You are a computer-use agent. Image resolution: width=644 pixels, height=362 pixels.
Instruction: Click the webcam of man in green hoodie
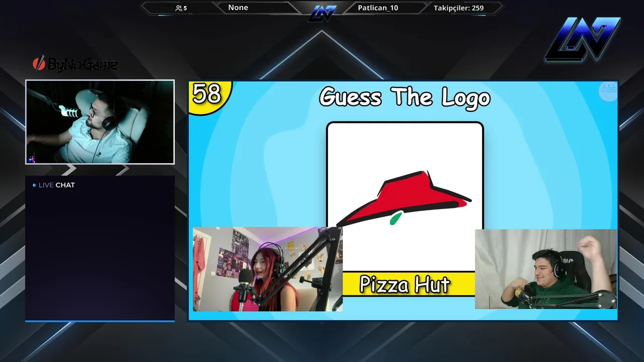pos(546,269)
